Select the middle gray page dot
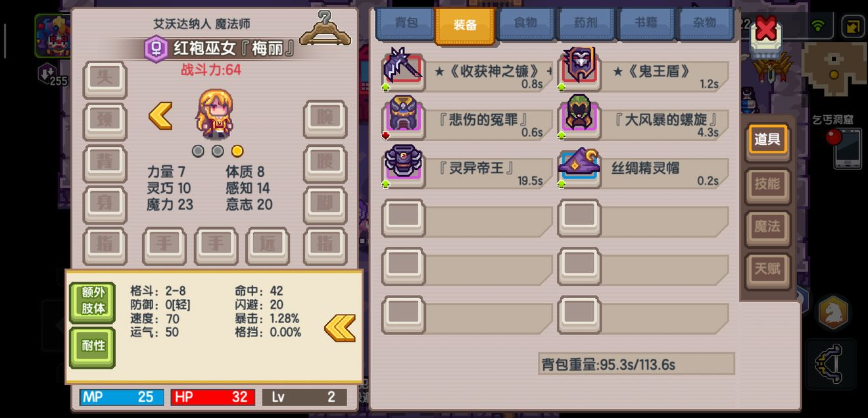The width and height of the screenshot is (868, 418). [218, 151]
